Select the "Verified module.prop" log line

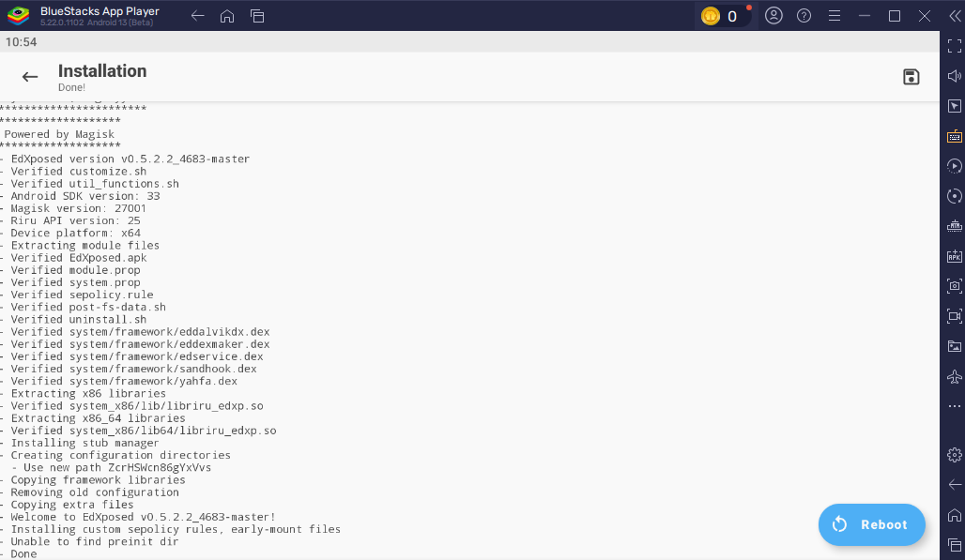pos(70,270)
